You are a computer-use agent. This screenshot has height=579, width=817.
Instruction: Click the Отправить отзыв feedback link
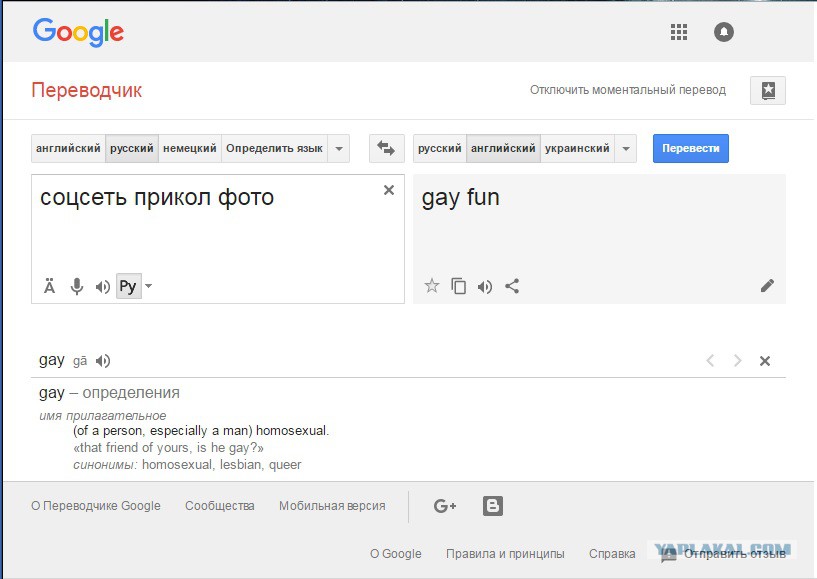click(x=735, y=553)
